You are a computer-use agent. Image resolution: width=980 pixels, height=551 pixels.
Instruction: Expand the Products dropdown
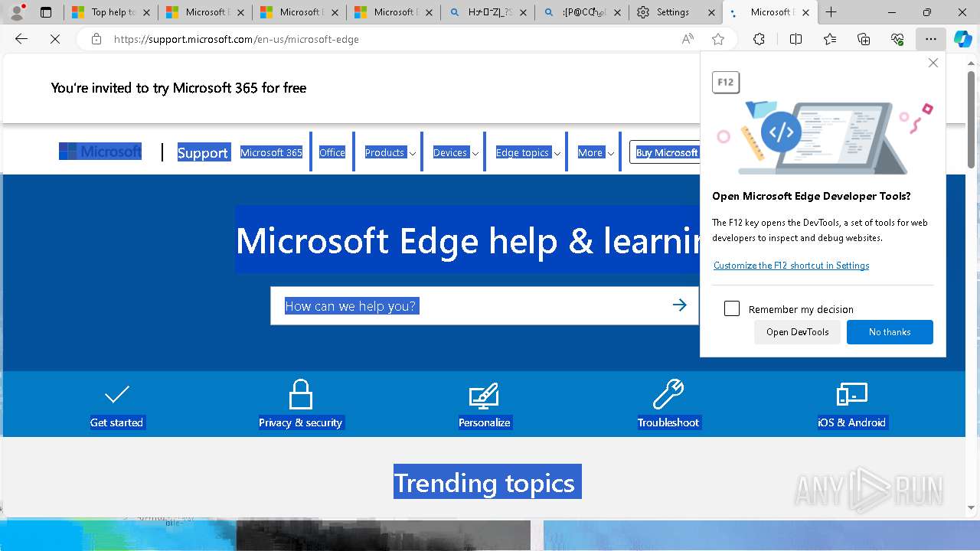[x=390, y=152]
